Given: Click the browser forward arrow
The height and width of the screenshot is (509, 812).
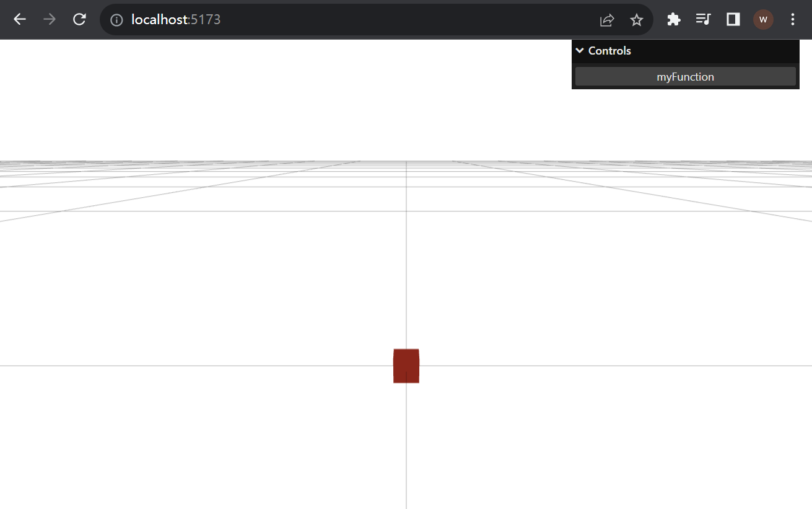Looking at the screenshot, I should (x=50, y=19).
